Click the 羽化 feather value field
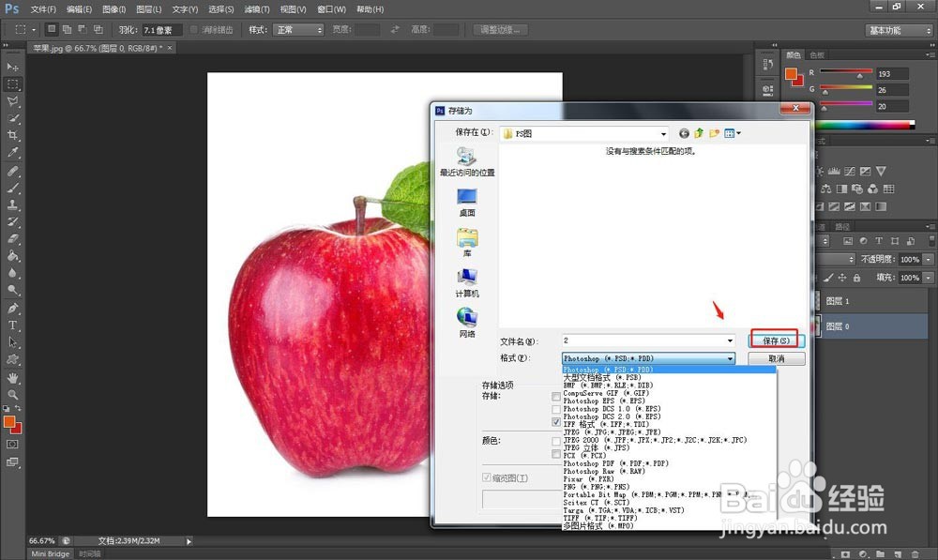Screen dimensions: 938x560 pos(161,29)
